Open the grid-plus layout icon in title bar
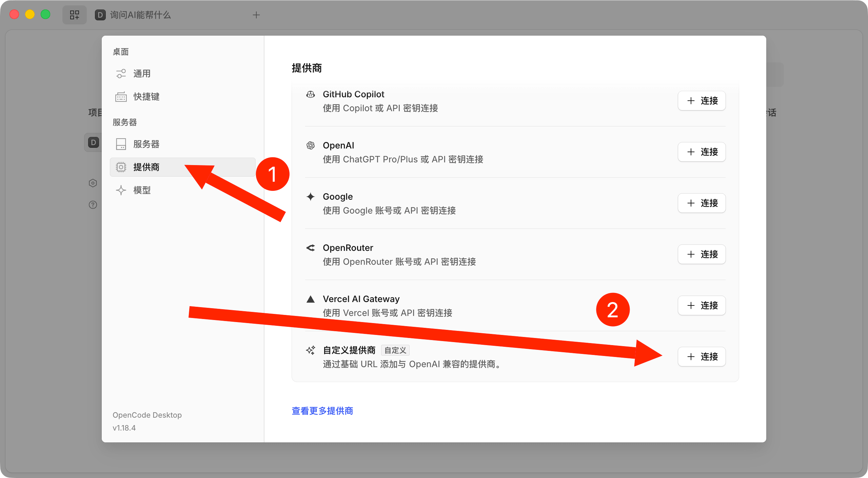 pos(75,15)
